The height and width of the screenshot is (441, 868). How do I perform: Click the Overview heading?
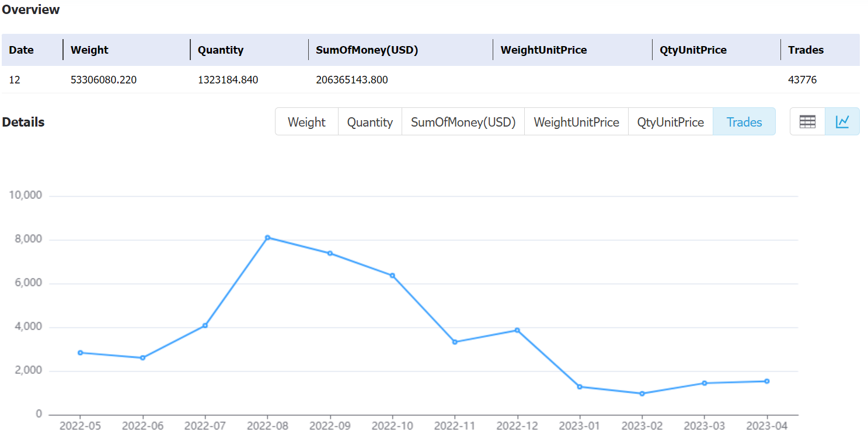tap(31, 10)
